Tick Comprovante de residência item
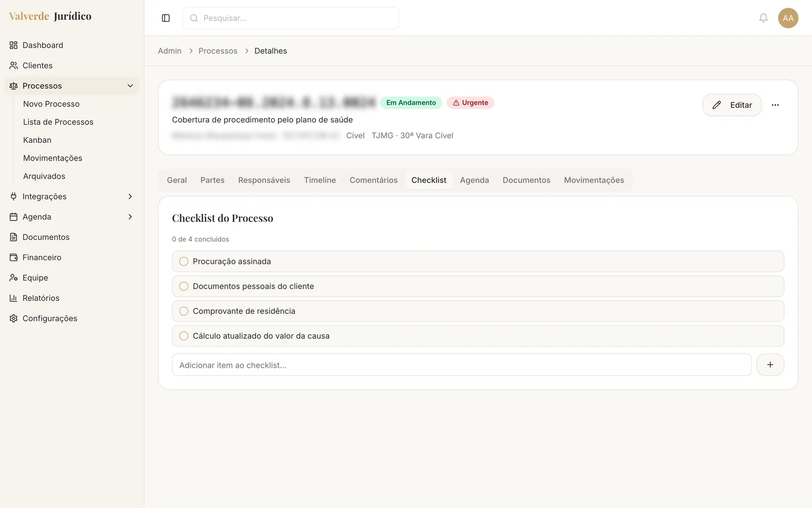This screenshot has width=812, height=508. [184, 311]
